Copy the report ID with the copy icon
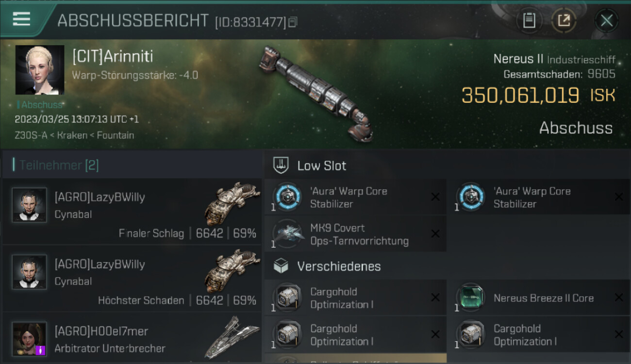The width and height of the screenshot is (631, 364). coord(293,22)
